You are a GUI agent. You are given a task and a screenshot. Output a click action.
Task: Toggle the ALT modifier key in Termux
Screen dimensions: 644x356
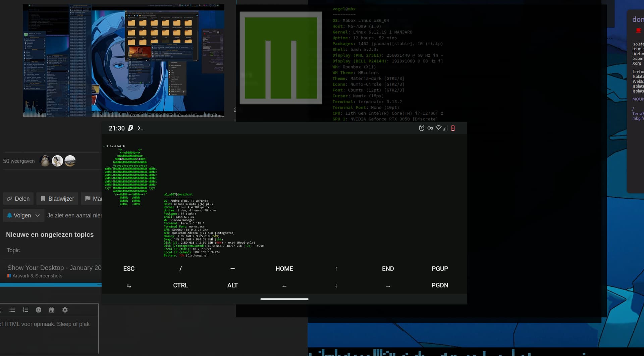tap(232, 285)
